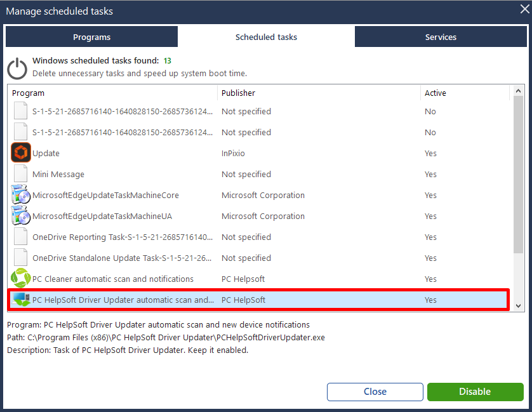532x412 pixels.
Task: Select the OneDrive Standalone Update Task entry
Action: (122, 258)
